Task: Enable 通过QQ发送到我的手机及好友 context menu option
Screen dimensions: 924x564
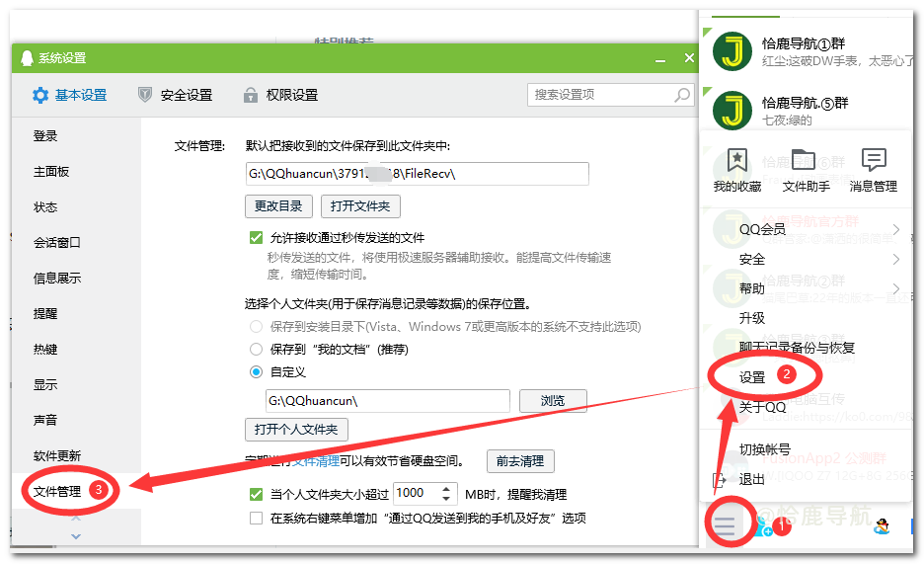Action: pyautogui.click(x=256, y=518)
